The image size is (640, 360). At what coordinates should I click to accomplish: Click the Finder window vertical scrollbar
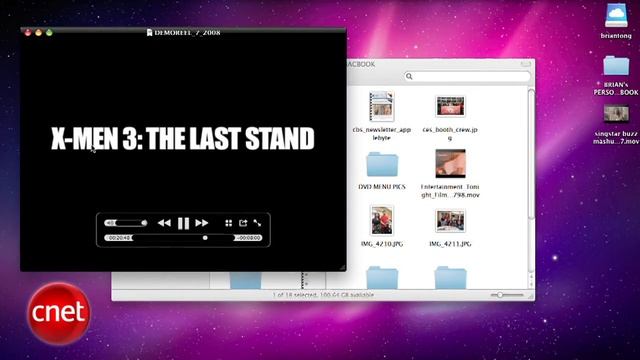pyautogui.click(x=531, y=155)
